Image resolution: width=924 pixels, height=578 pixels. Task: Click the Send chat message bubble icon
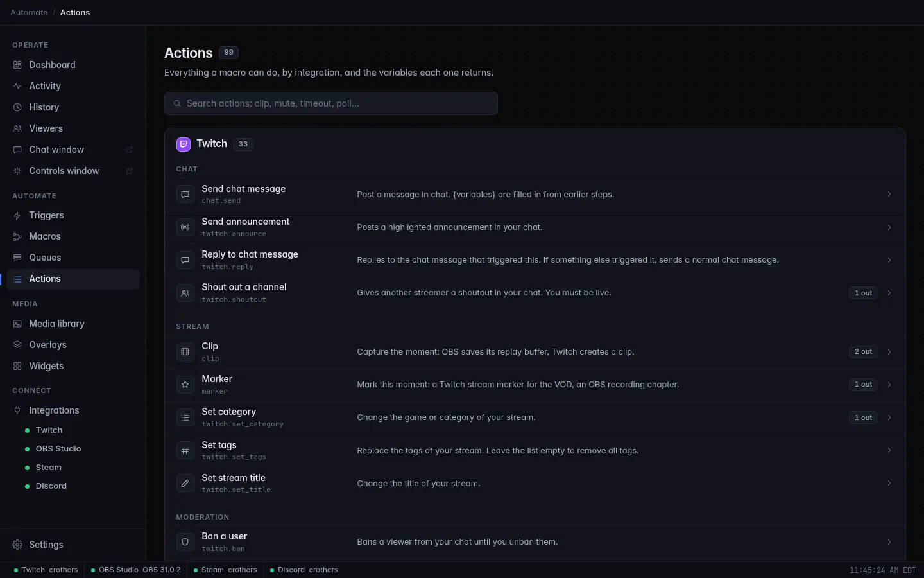click(185, 194)
